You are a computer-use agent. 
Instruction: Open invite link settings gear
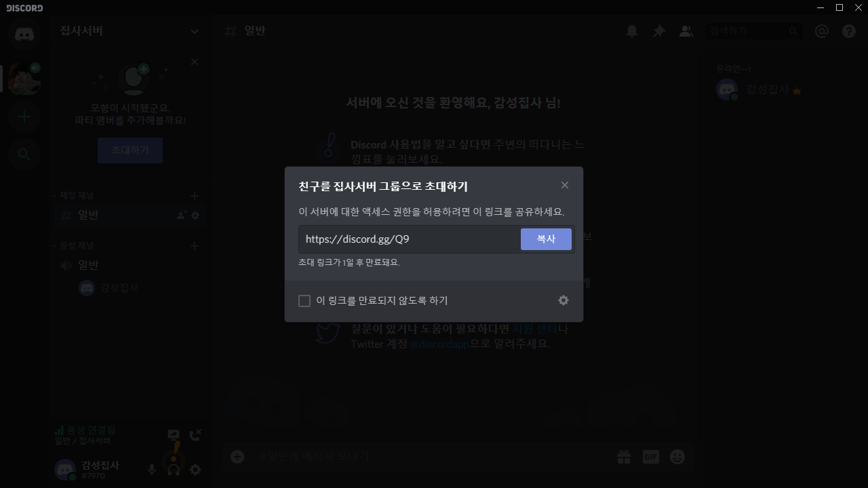tap(564, 300)
